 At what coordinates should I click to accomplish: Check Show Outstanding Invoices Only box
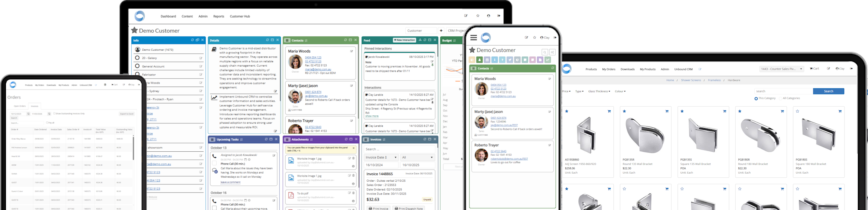coord(55,113)
